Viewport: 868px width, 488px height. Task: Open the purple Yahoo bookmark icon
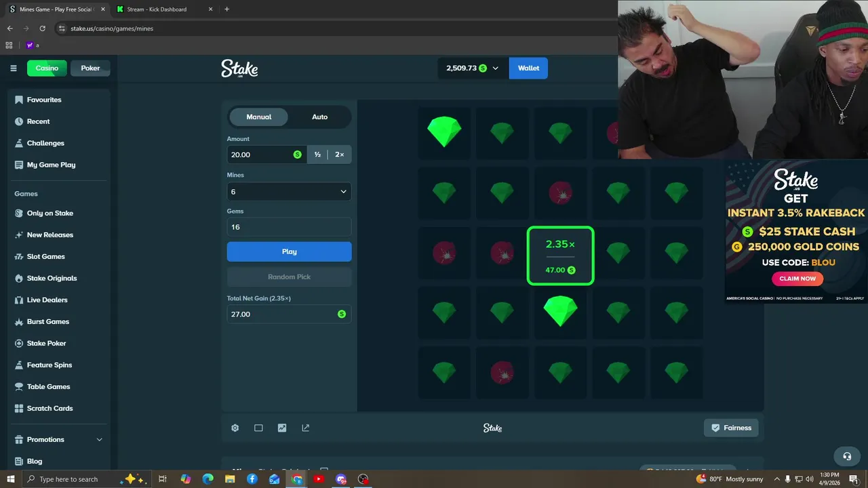30,45
